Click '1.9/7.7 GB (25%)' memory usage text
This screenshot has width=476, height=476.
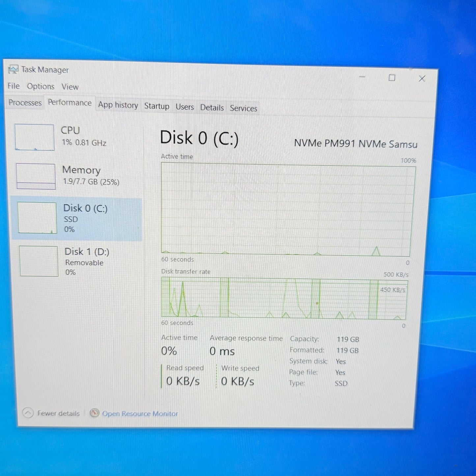tap(91, 182)
